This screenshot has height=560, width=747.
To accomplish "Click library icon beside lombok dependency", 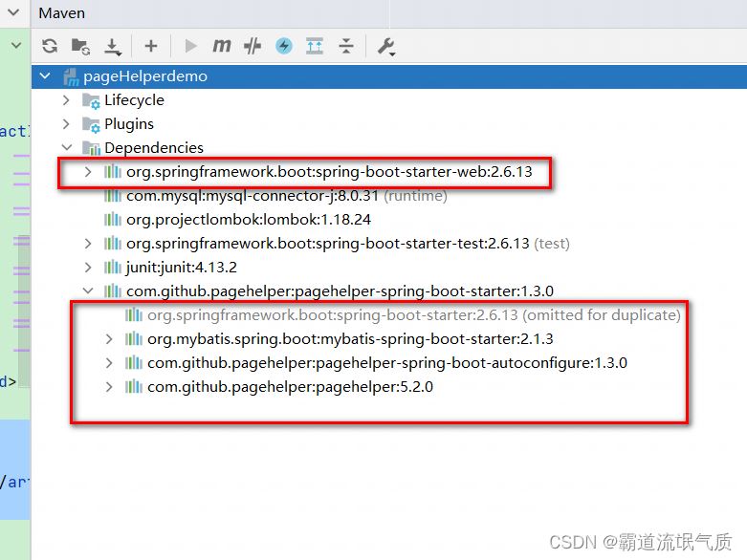I will (113, 220).
